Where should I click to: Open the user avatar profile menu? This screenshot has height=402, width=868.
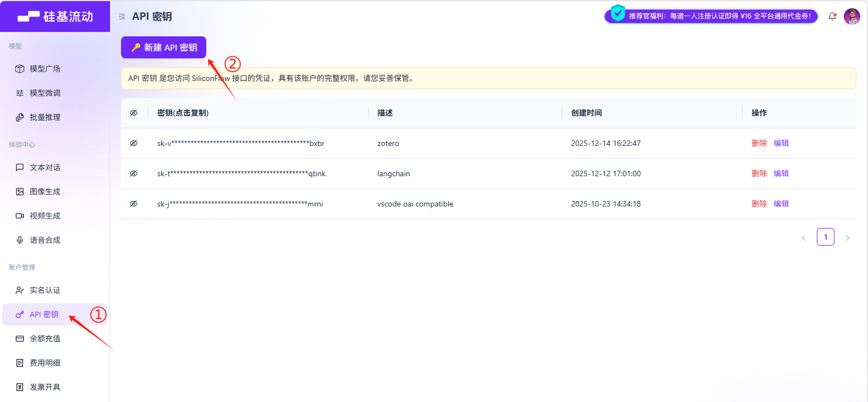(851, 17)
